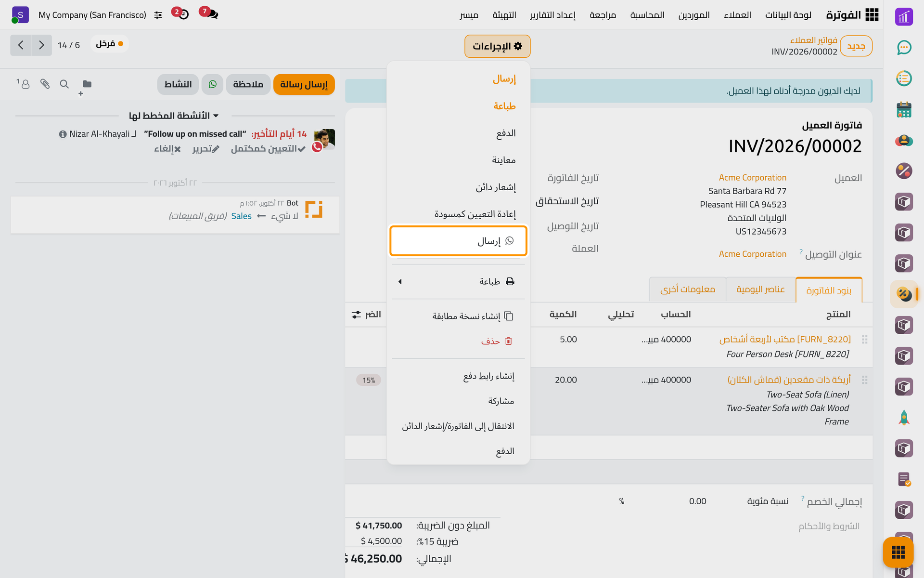Open the إعداد التقارير top menu
The width and height of the screenshot is (924, 578).
tap(553, 15)
